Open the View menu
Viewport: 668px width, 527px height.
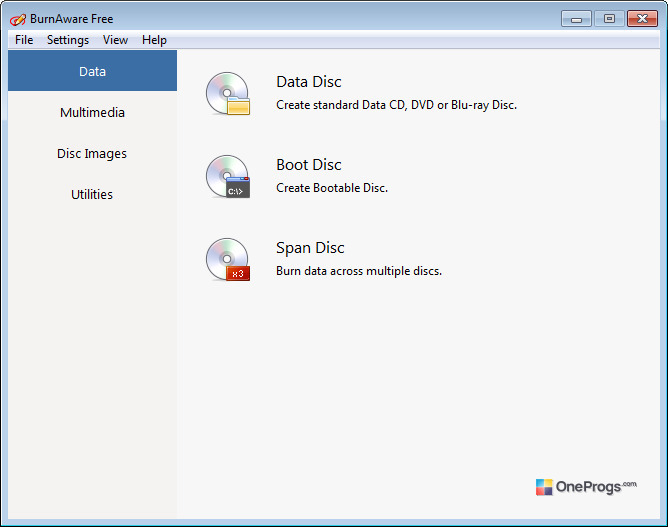(x=115, y=40)
